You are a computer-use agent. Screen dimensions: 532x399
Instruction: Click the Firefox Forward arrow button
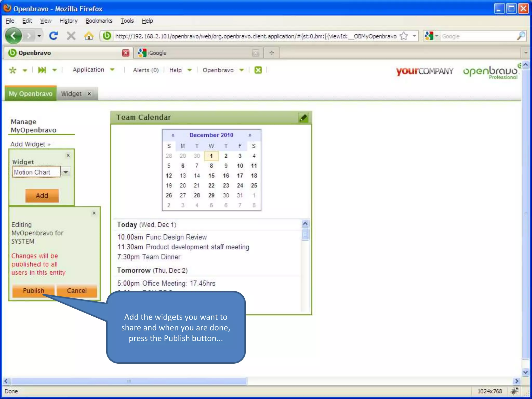click(x=29, y=36)
